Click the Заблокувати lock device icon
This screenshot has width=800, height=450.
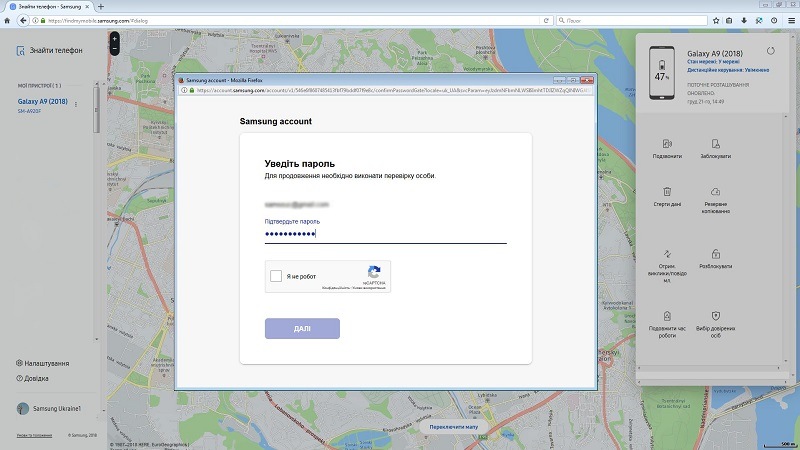click(x=715, y=144)
